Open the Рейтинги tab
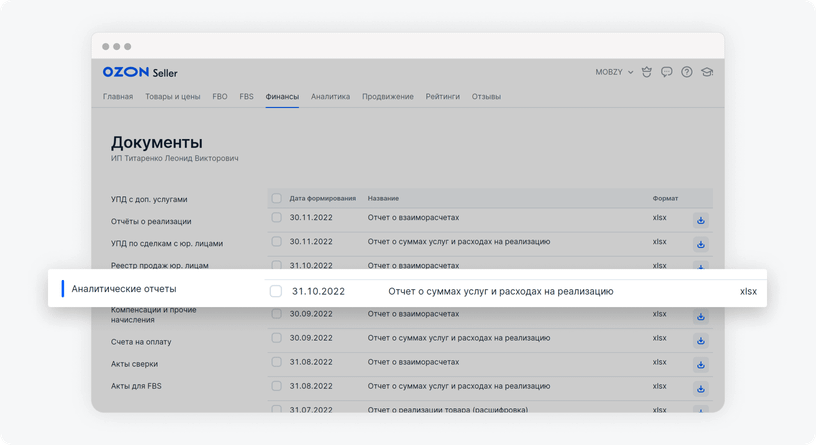This screenshot has height=445, width=816. tap(442, 96)
